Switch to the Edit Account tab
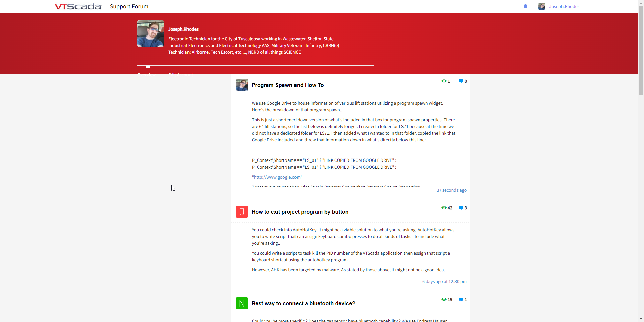The height and width of the screenshot is (322, 644). click(180, 74)
